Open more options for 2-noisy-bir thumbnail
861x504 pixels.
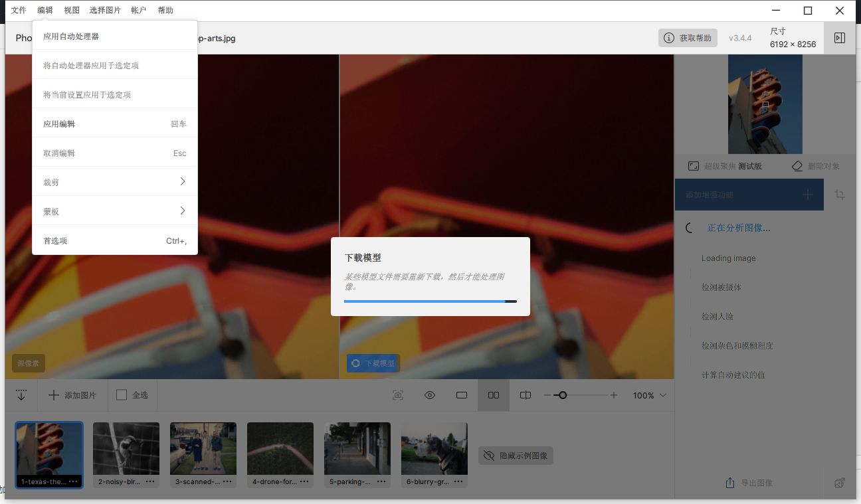pos(150,481)
